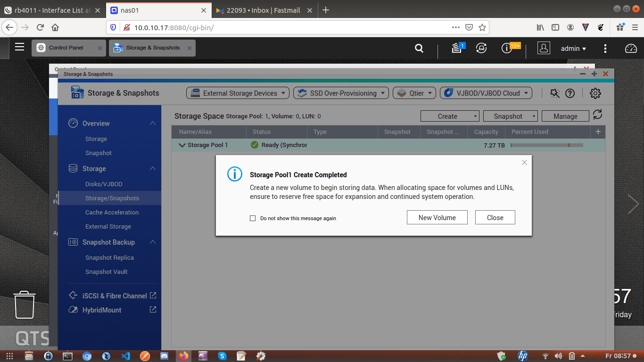Open SSD Over-Provisioning dropdown

pyautogui.click(x=341, y=93)
